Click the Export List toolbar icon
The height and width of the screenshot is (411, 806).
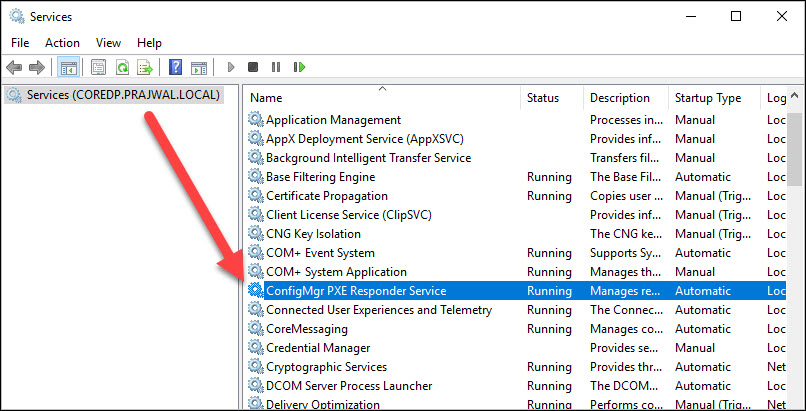point(145,68)
